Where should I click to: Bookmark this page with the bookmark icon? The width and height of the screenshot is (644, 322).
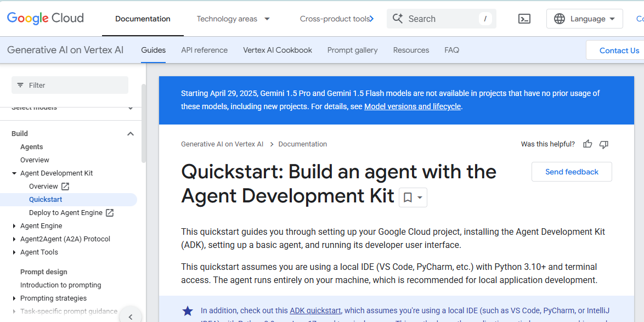(408, 197)
